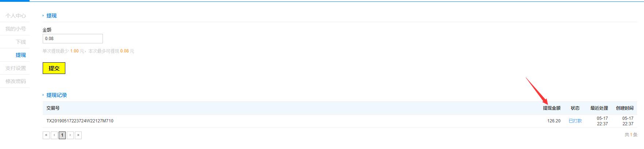Jump to last page of records
This screenshot has height=149, width=644.
(x=78, y=135)
